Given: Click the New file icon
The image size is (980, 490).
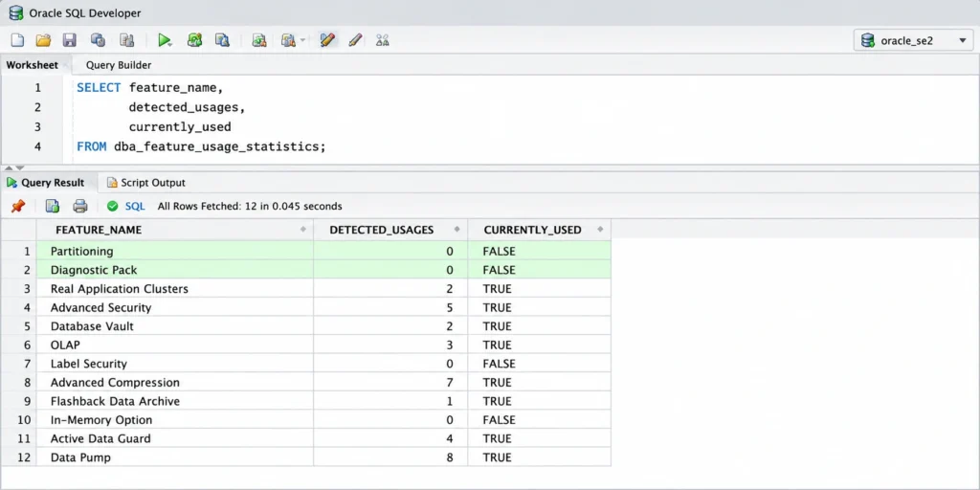Looking at the screenshot, I should (17, 40).
